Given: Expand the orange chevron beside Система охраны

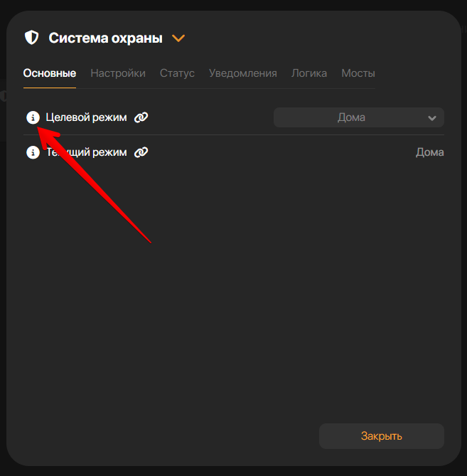Looking at the screenshot, I should pos(178,38).
